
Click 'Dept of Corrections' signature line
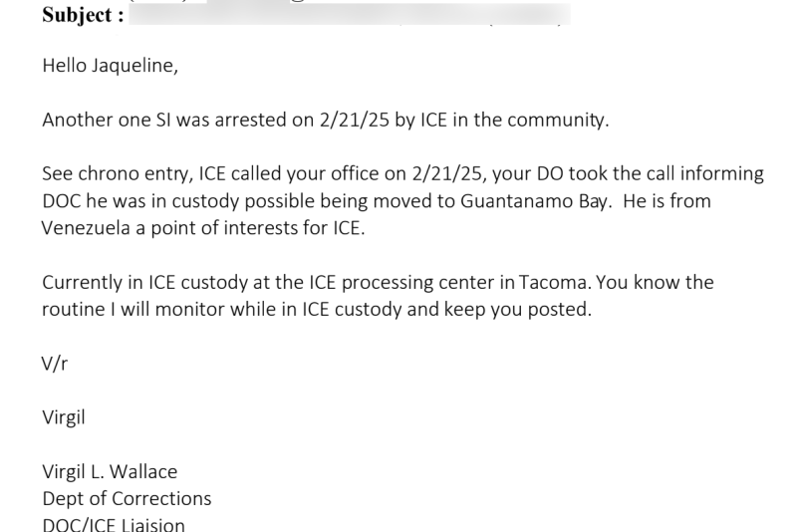tap(127, 499)
